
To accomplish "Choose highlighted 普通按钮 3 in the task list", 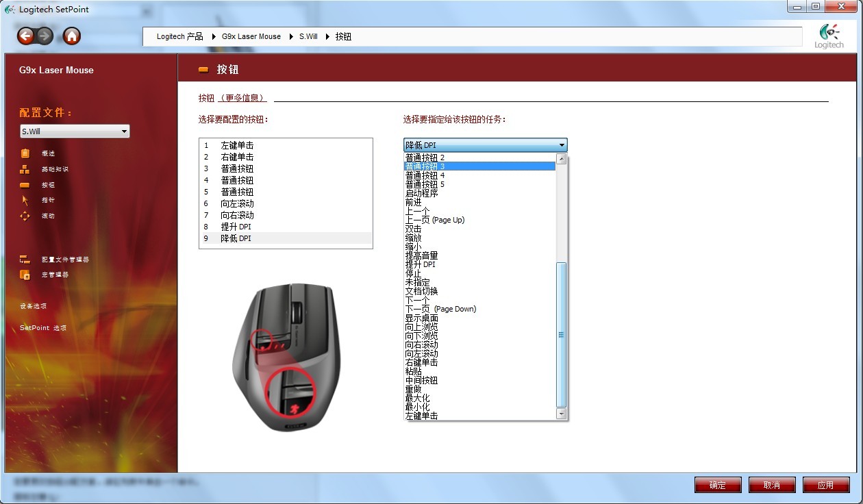I will tap(480, 166).
